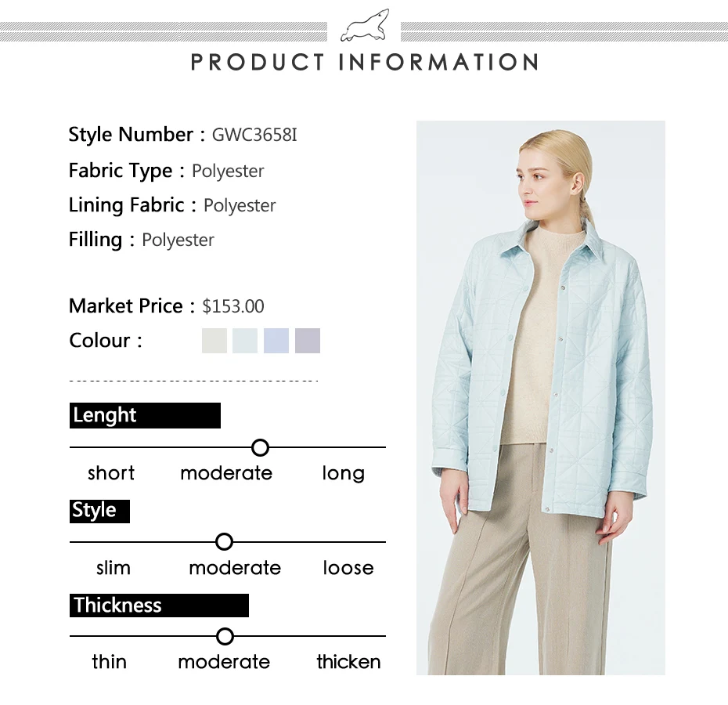Click the 'loose' style option label
The image size is (728, 705).
click(x=348, y=568)
